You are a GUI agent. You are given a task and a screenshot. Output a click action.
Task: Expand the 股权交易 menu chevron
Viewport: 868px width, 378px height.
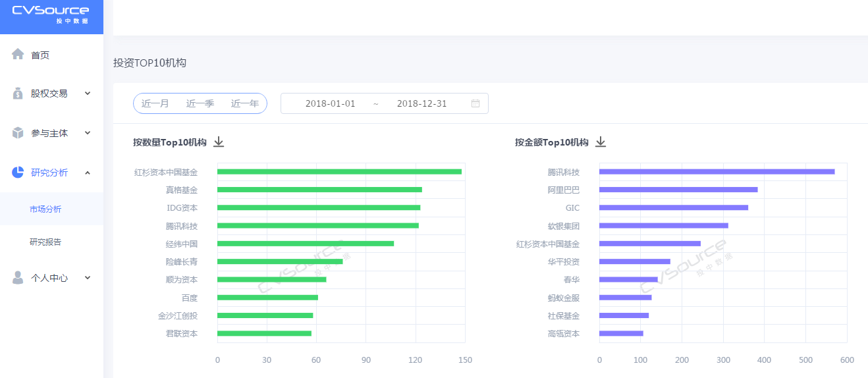pos(88,94)
